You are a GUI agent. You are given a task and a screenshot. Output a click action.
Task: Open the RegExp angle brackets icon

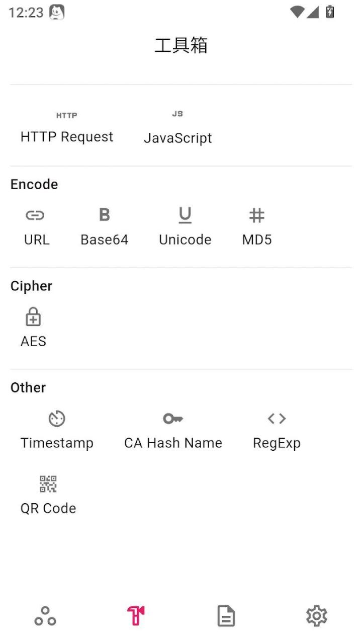pos(277,419)
